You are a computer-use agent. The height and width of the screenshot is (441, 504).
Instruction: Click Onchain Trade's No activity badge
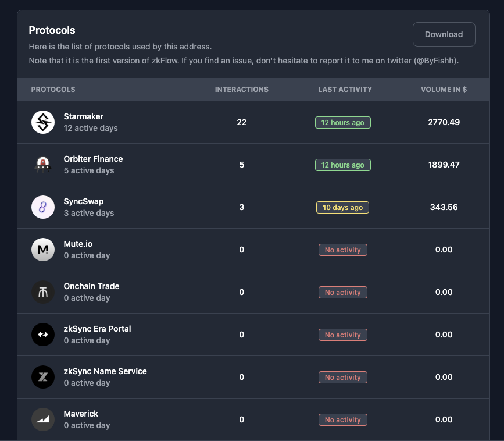click(x=342, y=293)
